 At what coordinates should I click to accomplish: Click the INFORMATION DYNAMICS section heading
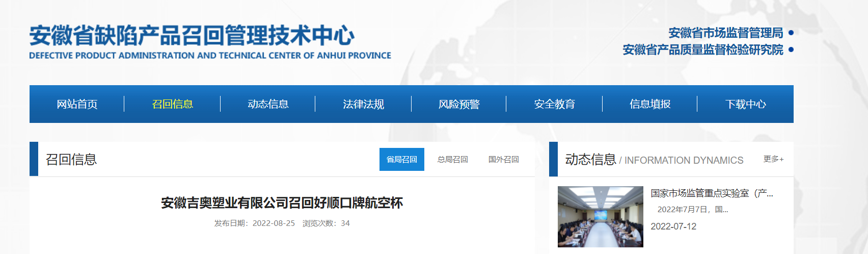[x=684, y=161]
